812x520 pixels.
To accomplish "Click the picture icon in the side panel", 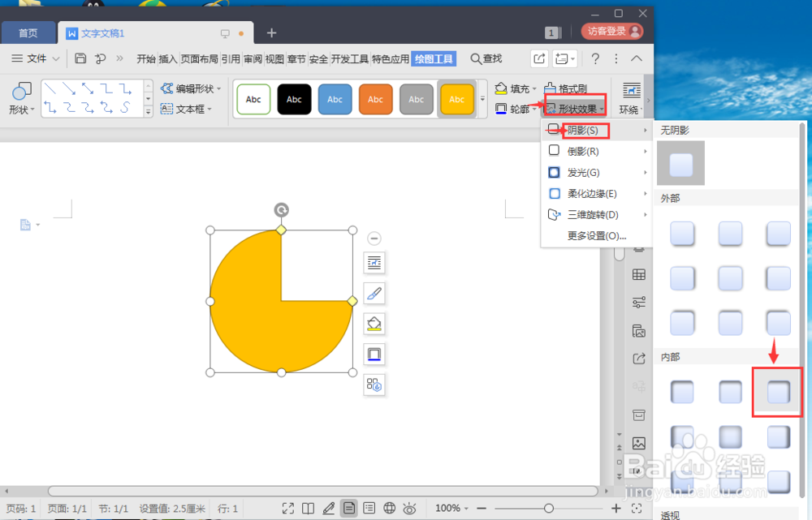I will [639, 444].
